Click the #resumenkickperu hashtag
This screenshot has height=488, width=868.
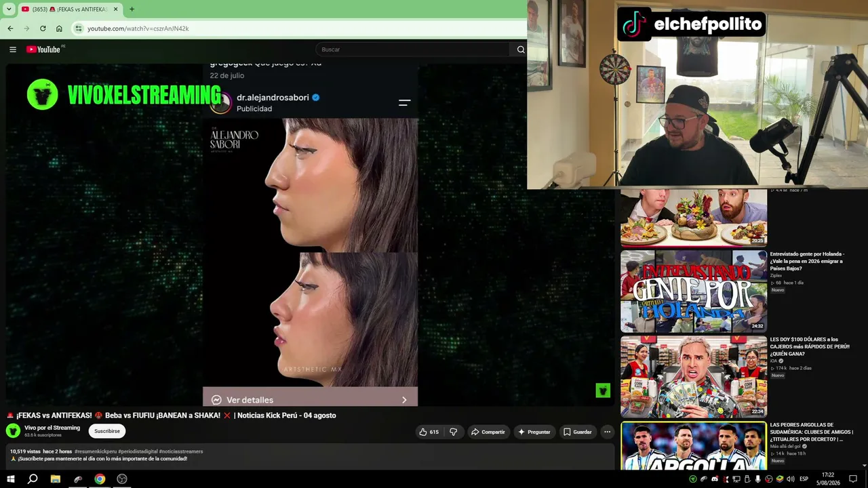click(x=95, y=451)
